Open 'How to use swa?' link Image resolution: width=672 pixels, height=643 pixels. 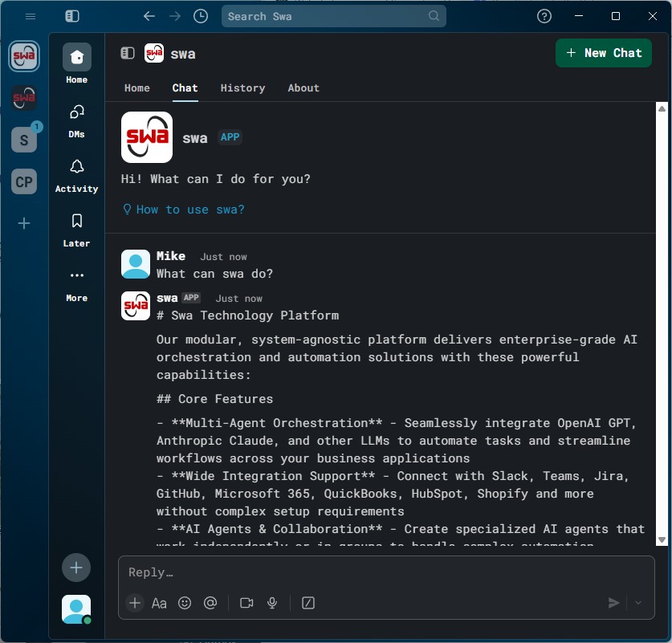183,210
